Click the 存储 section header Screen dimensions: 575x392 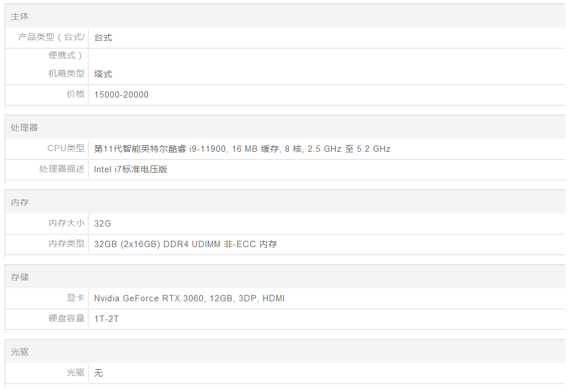[x=19, y=277]
